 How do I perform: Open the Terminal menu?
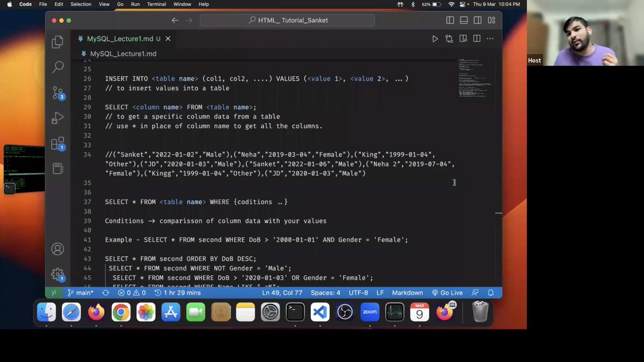[156, 4]
